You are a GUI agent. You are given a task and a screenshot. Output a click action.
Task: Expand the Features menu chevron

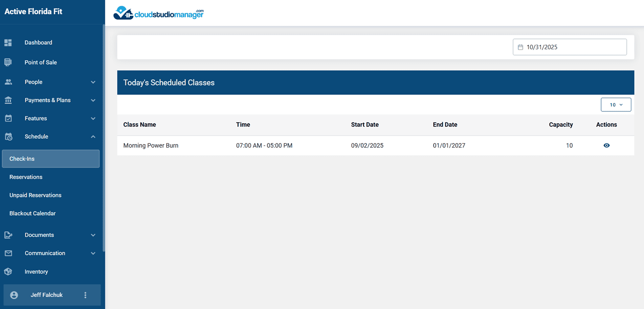coord(93,118)
